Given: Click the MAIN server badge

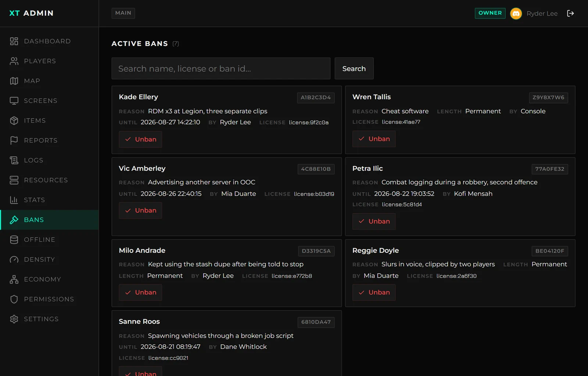Looking at the screenshot, I should [123, 13].
